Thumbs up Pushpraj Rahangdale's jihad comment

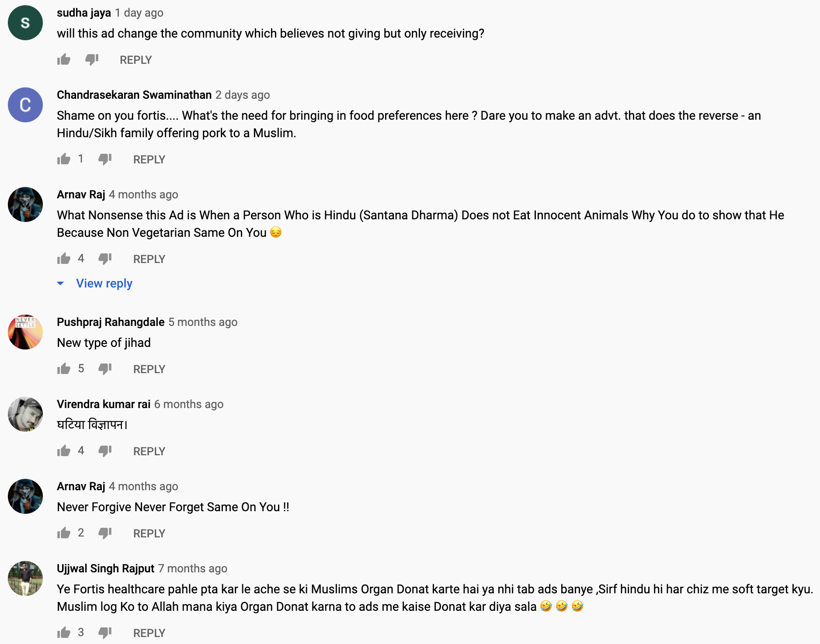pyautogui.click(x=64, y=369)
